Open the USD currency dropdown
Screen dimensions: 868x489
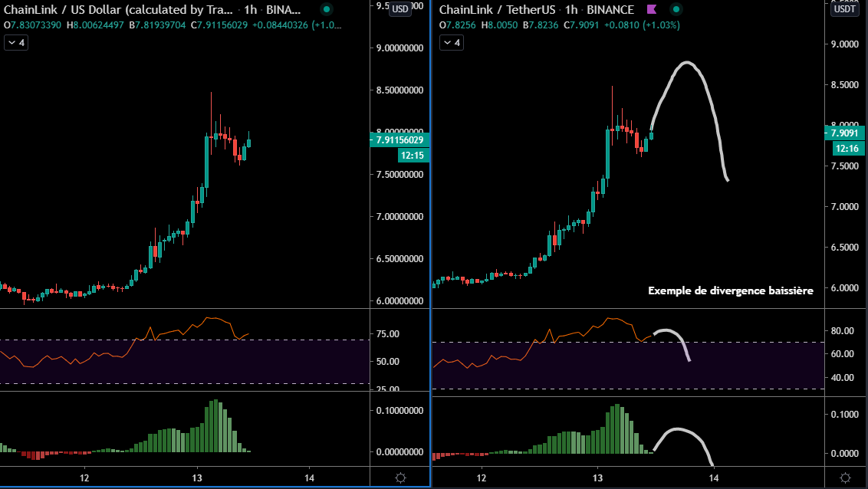pos(399,9)
